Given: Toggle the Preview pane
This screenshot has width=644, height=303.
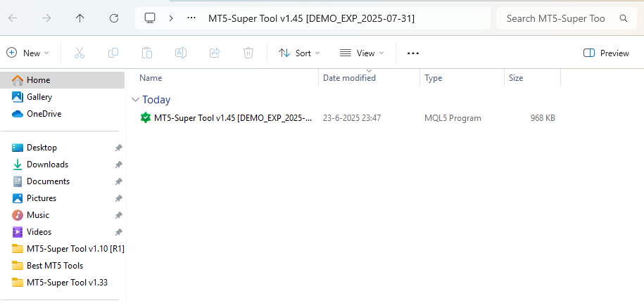Looking at the screenshot, I should [606, 53].
